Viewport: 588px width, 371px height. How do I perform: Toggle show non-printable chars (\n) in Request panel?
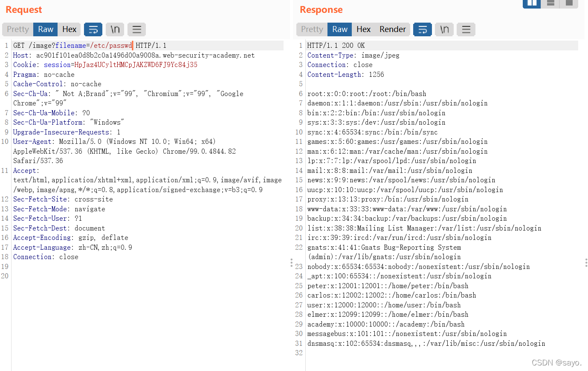coord(115,29)
